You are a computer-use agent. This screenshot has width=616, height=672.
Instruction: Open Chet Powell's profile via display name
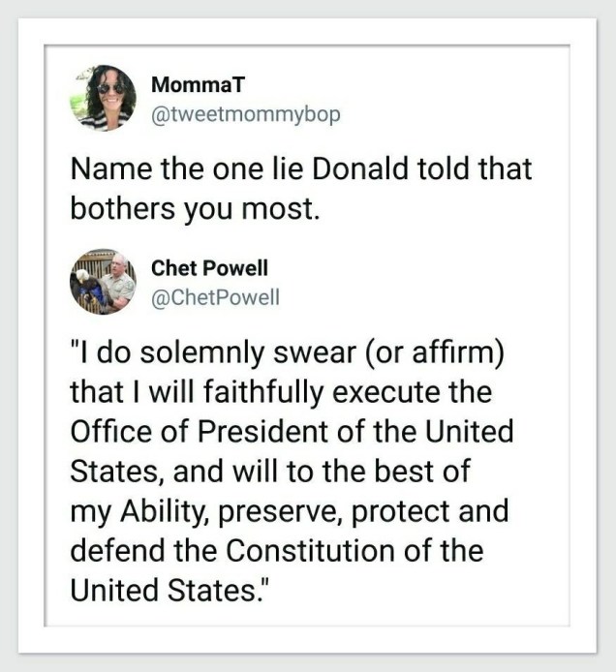coord(209,268)
